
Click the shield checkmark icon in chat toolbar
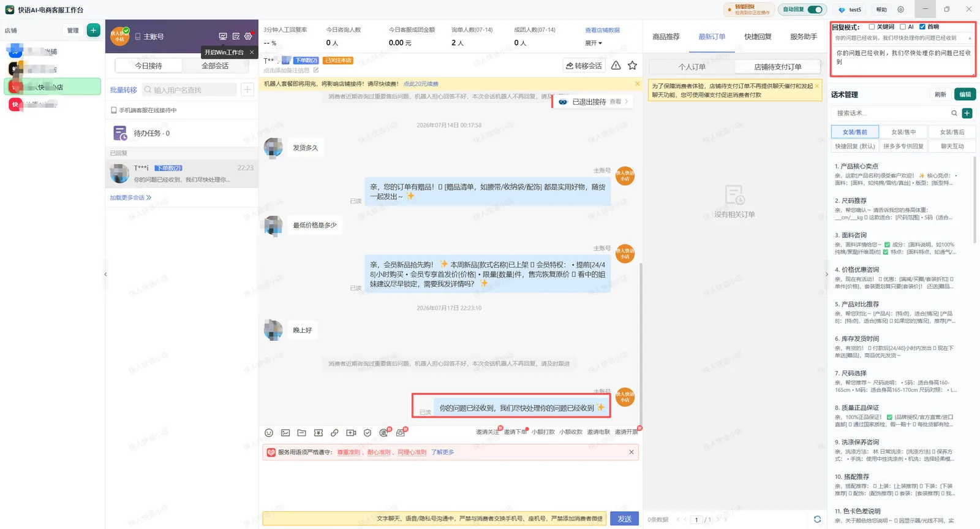(367, 433)
